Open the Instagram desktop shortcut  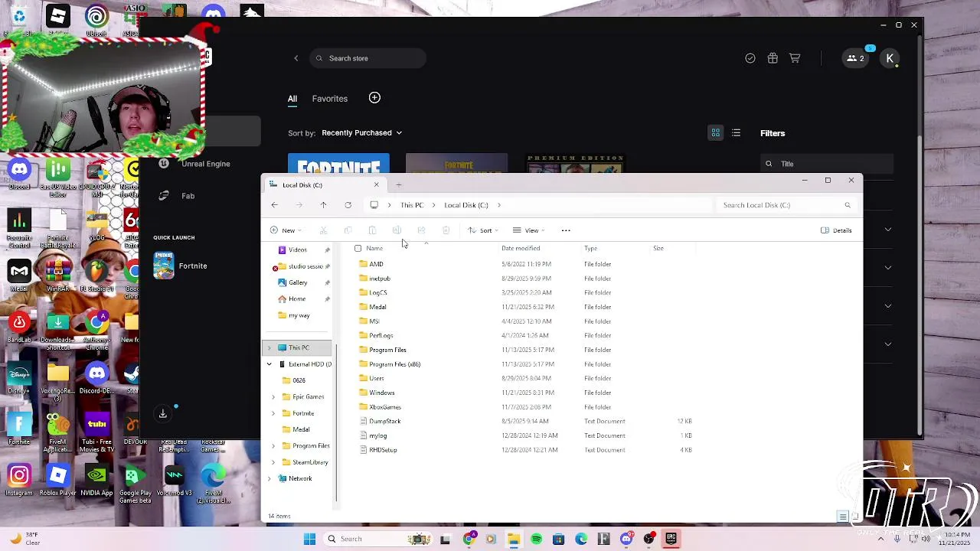(19, 481)
